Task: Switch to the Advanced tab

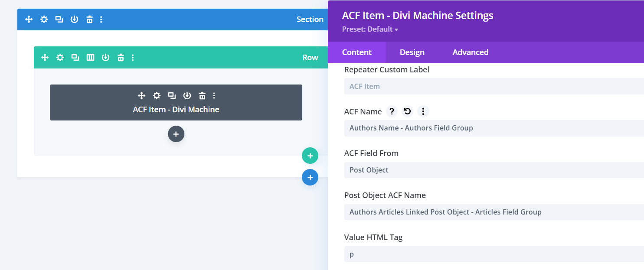Action: click(470, 52)
